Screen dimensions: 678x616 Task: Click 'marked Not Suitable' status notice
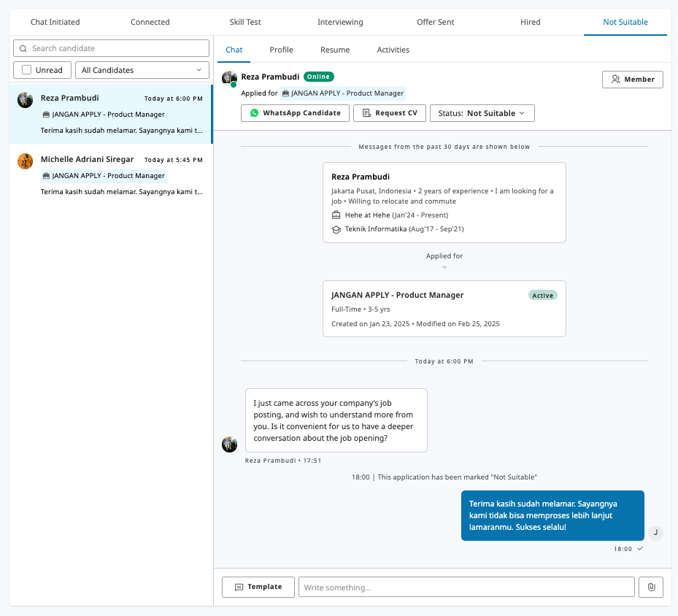point(444,477)
